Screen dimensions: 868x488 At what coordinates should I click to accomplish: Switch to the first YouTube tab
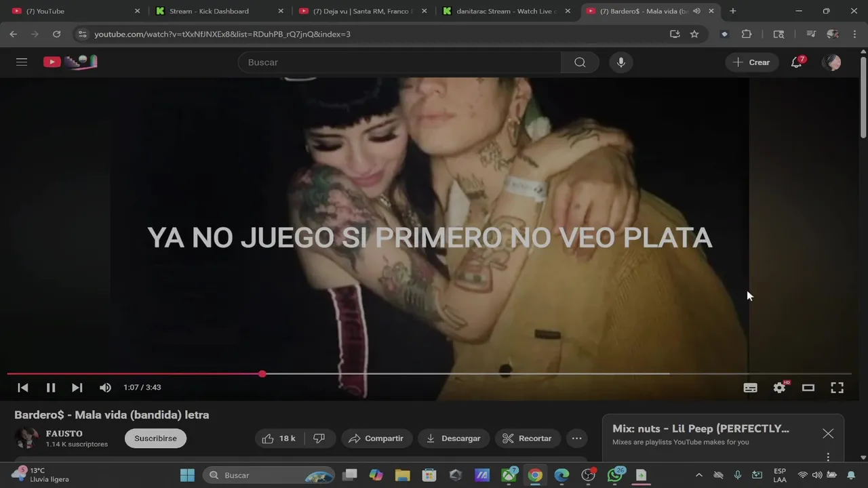coord(75,11)
